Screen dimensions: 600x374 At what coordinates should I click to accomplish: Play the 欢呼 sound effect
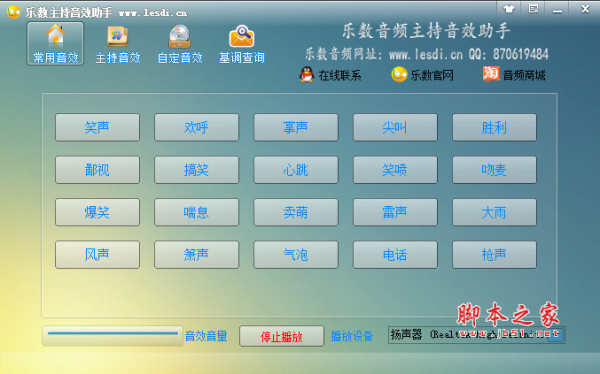click(196, 127)
